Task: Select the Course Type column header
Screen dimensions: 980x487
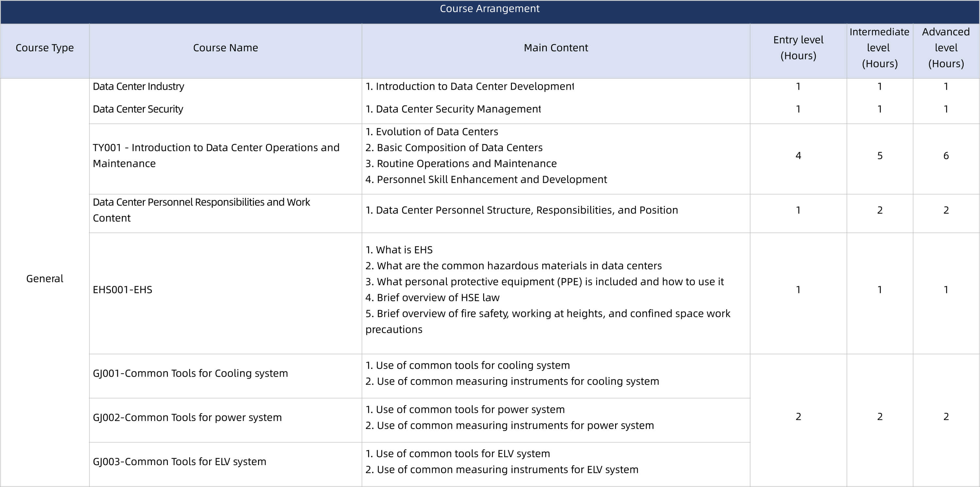Action: pyautogui.click(x=44, y=48)
